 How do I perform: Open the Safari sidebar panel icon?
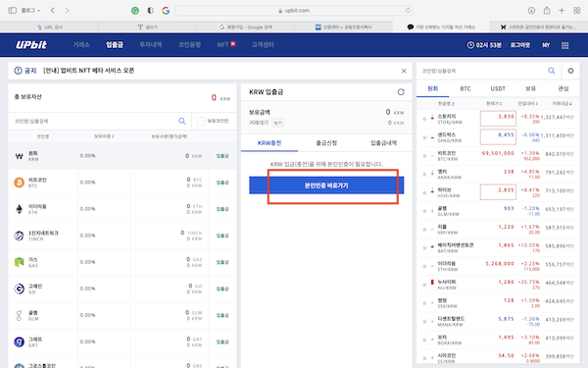[x=13, y=11]
